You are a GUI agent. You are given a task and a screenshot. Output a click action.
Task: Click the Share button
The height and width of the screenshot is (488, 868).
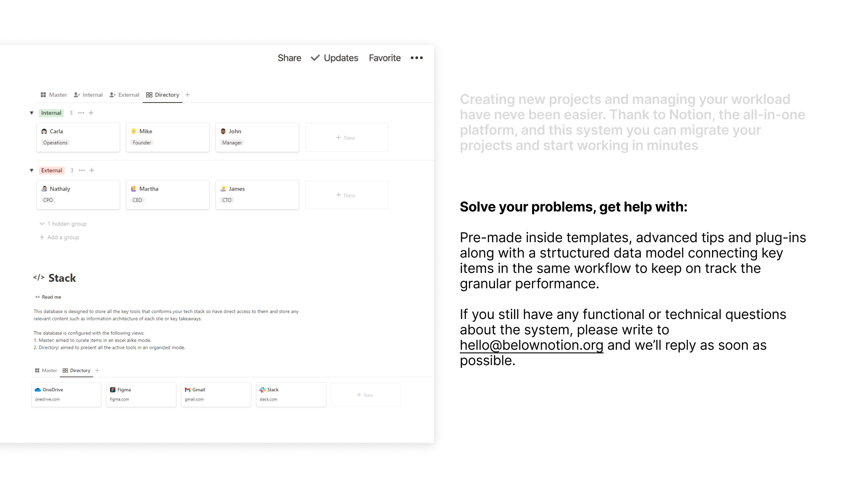[289, 58]
